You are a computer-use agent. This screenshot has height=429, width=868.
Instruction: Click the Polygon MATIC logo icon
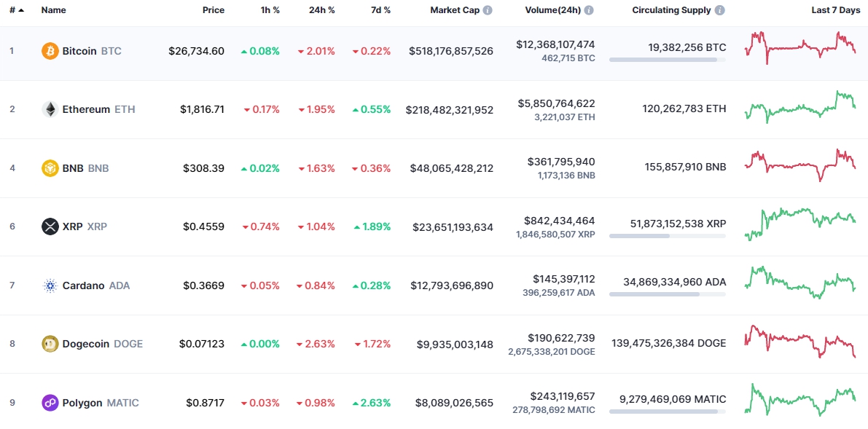(x=50, y=403)
